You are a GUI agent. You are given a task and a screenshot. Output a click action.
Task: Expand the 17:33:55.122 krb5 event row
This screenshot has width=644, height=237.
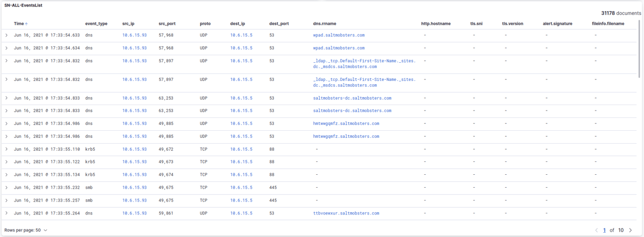click(6, 161)
